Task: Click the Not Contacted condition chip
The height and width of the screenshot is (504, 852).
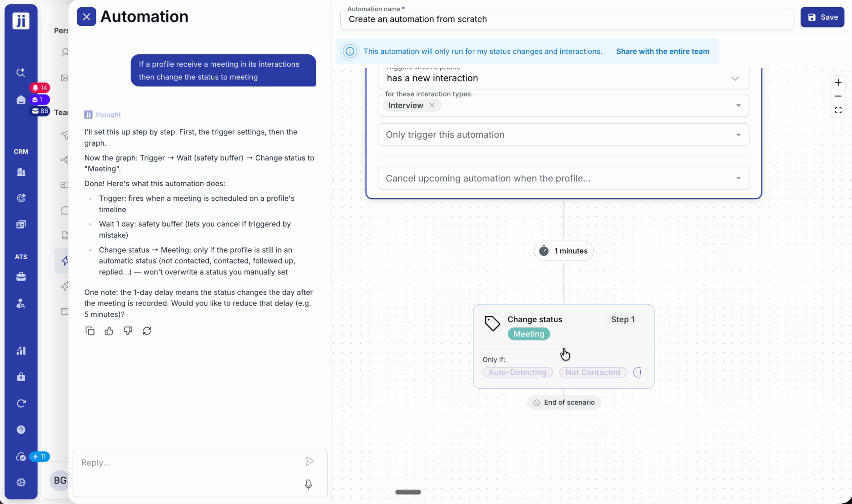Action: click(x=593, y=372)
